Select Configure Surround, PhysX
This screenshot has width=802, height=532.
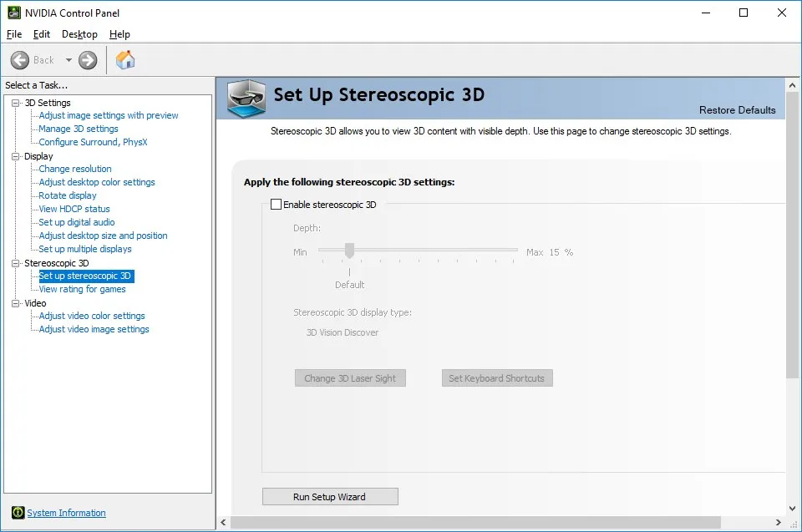click(93, 142)
